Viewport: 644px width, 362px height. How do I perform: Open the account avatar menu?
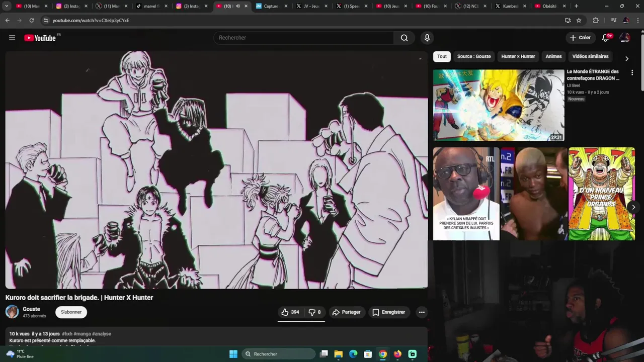(x=625, y=38)
